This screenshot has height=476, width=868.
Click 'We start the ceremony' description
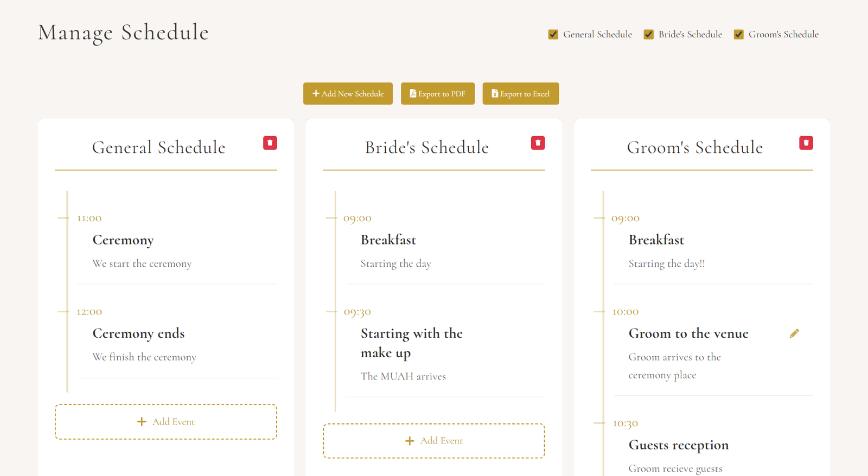click(142, 263)
